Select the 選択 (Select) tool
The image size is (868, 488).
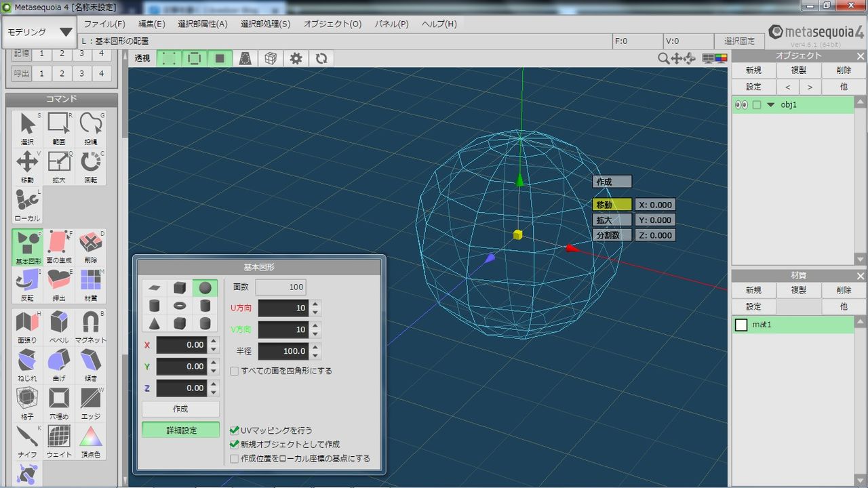27,129
